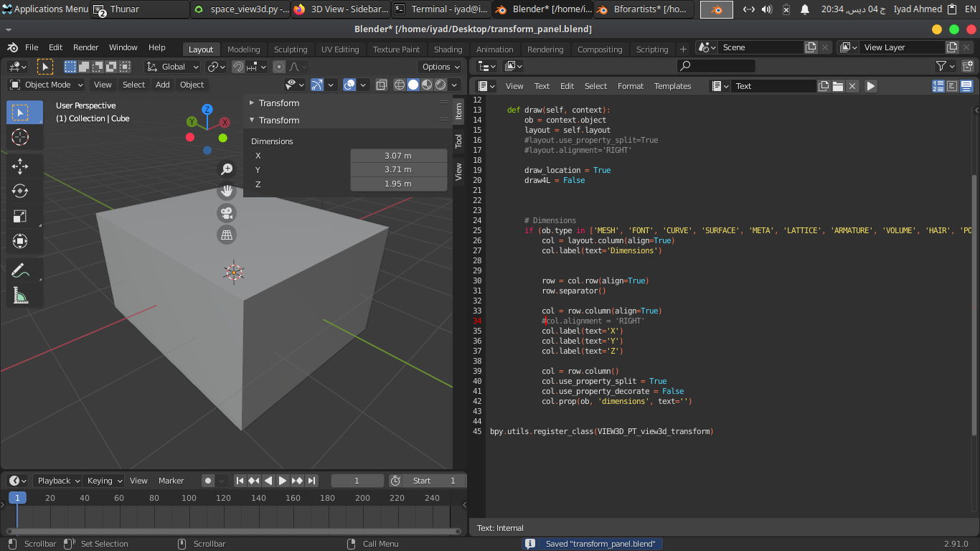Toggle X-ray display in viewport header
This screenshot has height=551, width=980.
[x=382, y=85]
